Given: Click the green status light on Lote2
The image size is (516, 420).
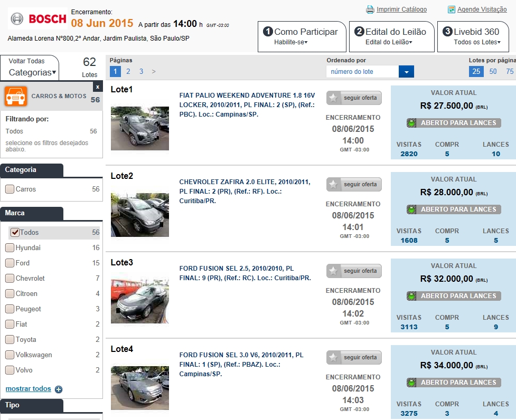Looking at the screenshot, I should (x=411, y=209).
